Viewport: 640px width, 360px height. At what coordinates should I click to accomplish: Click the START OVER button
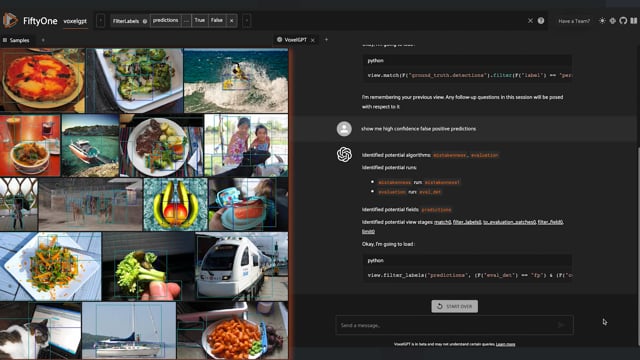coord(454,306)
